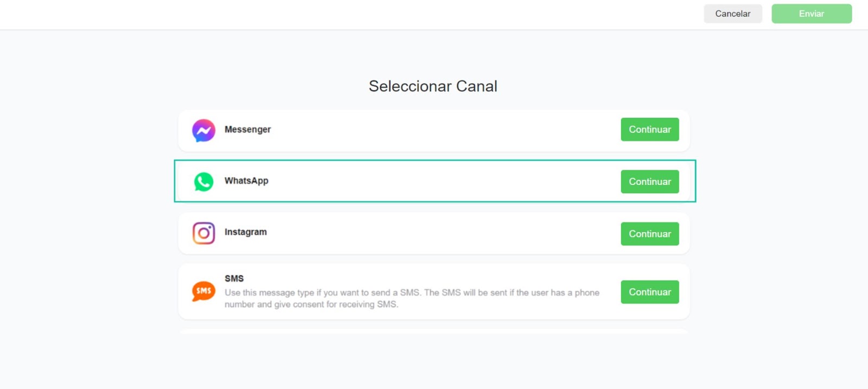Click the Seleccionar Canal heading
Screen dimensions: 868x389
click(x=433, y=86)
